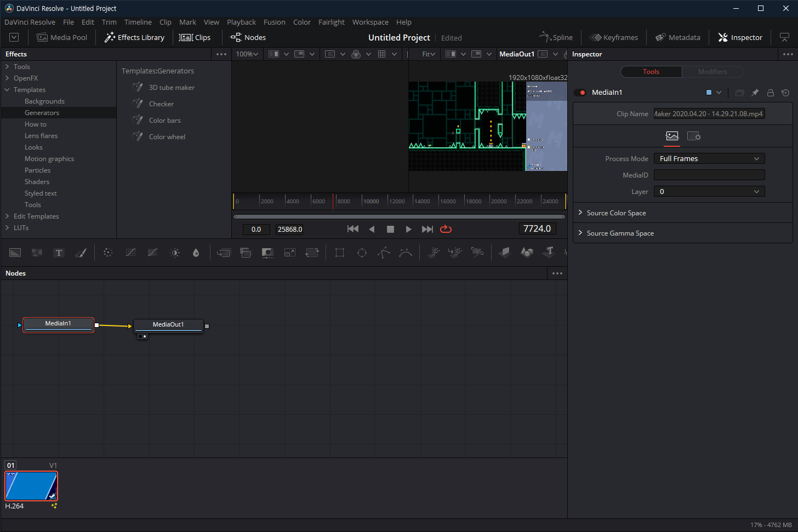798x532 pixels.
Task: Select the Ellipse mask tool
Action: [x=362, y=253]
